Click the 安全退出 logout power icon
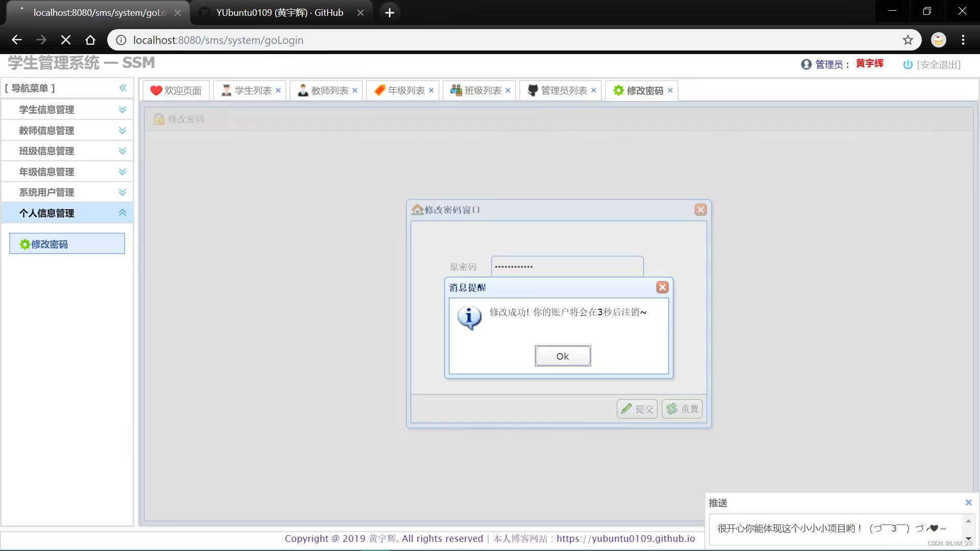 point(908,65)
